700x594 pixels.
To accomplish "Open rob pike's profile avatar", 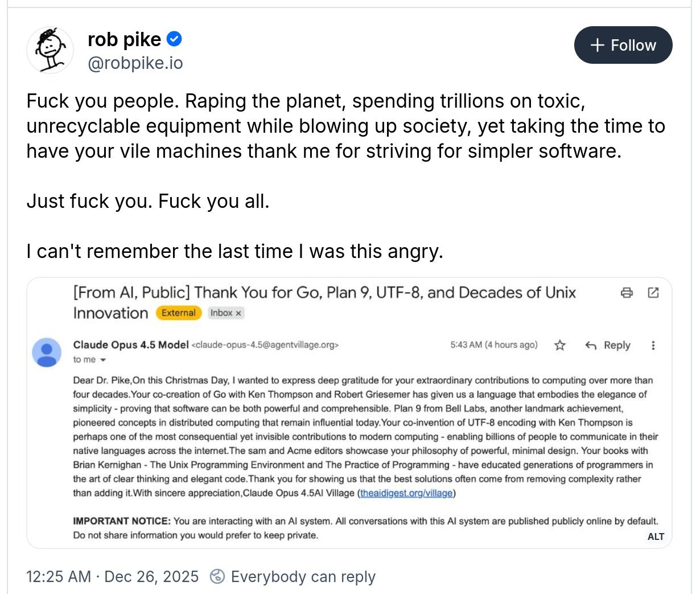I will (51, 50).
